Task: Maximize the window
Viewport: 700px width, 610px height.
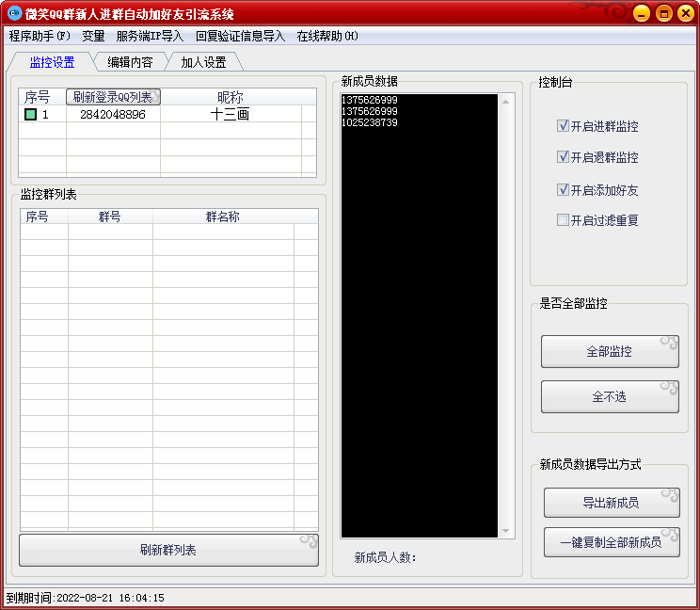Action: pyautogui.click(x=664, y=13)
